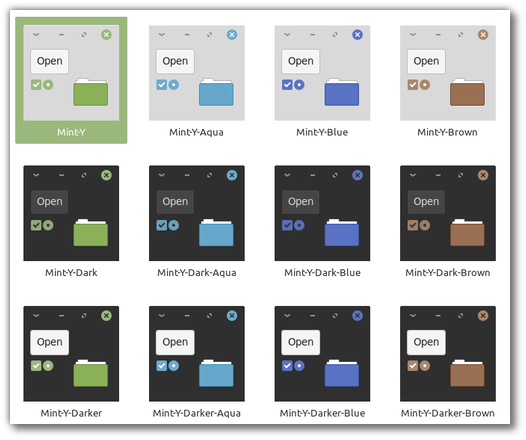Screen dimensions: 526x440
Task: Click the aqua folder in Mint-Y-Darker-Aqua preview
Action: pos(216,373)
